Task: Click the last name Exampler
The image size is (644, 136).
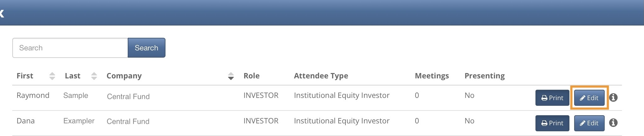Action: [x=79, y=121]
